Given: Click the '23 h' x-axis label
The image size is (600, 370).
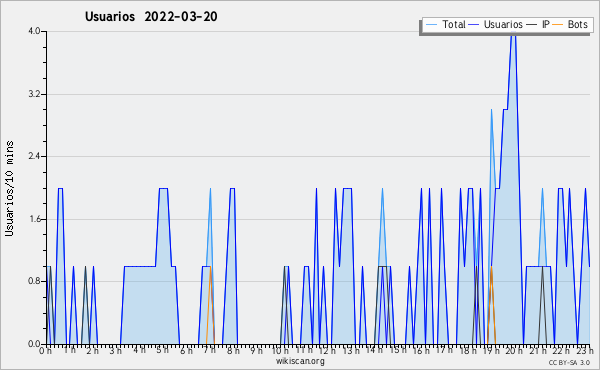Looking at the screenshot, I should (x=585, y=351).
